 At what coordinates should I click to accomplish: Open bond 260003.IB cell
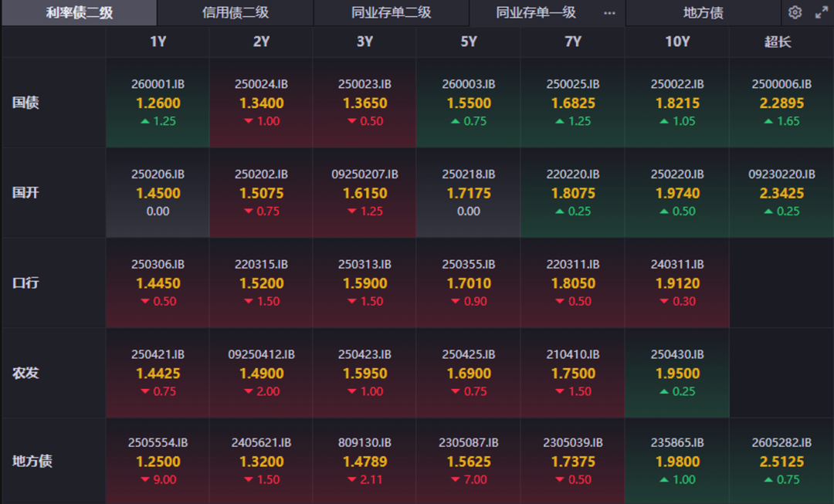click(469, 103)
